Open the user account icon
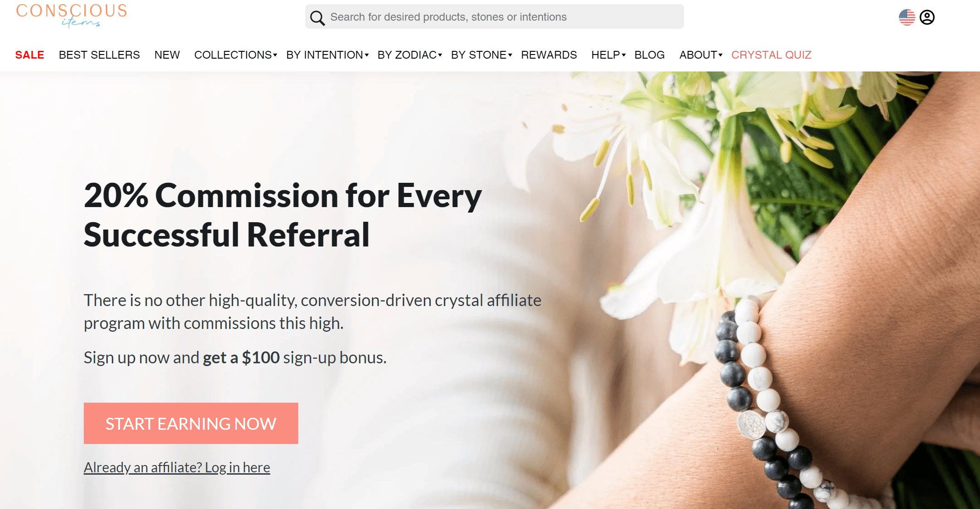Image resolution: width=980 pixels, height=509 pixels. click(927, 17)
